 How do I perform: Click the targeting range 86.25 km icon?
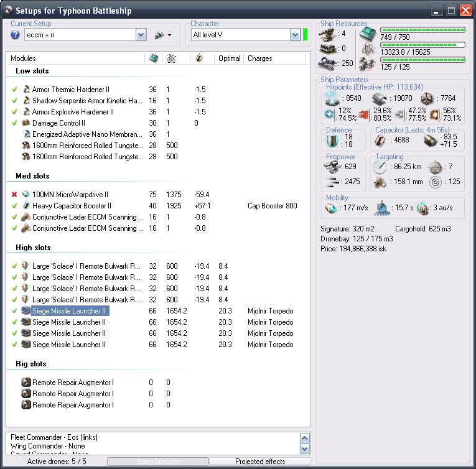[x=380, y=167]
